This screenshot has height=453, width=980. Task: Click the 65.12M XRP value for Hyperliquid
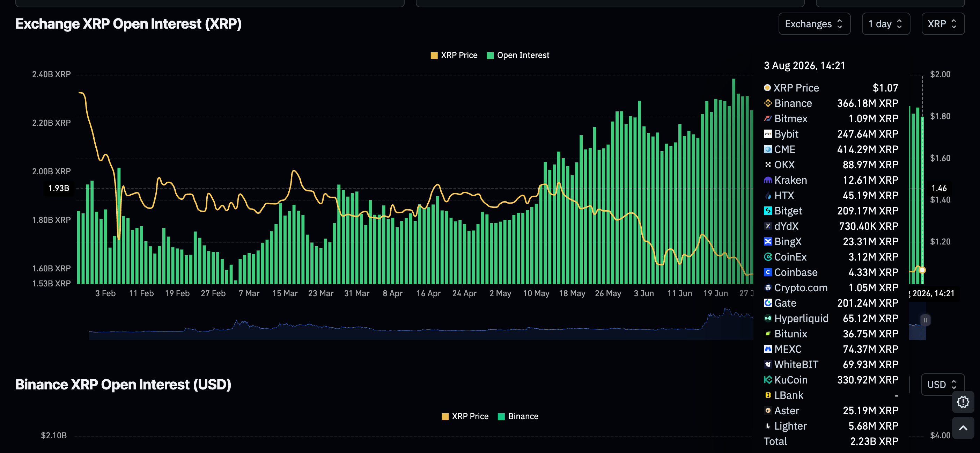(x=870, y=318)
